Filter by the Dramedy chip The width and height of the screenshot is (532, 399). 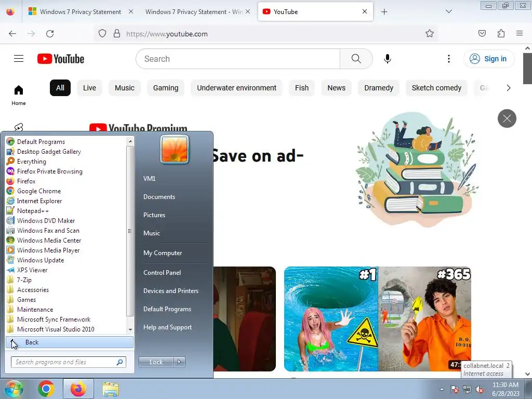[x=379, y=88]
